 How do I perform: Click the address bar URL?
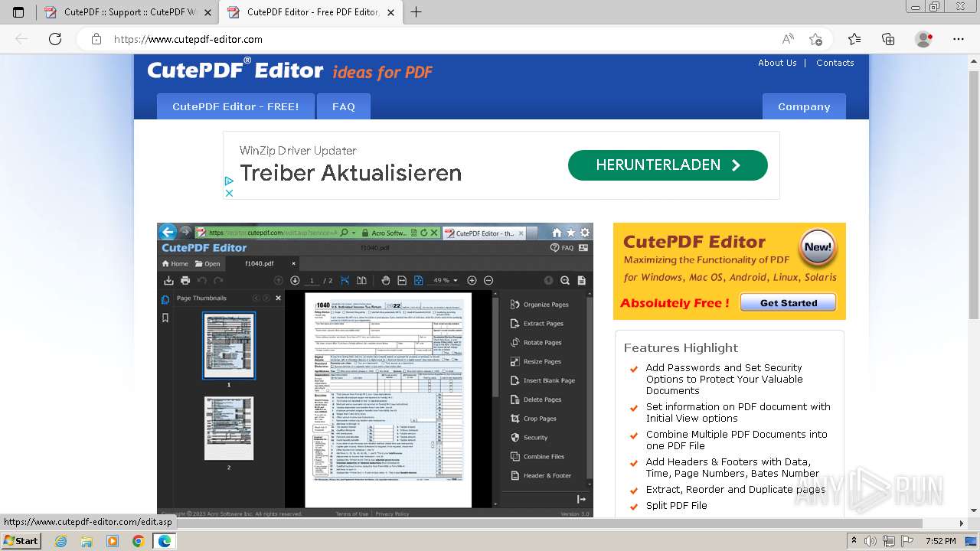point(188,39)
